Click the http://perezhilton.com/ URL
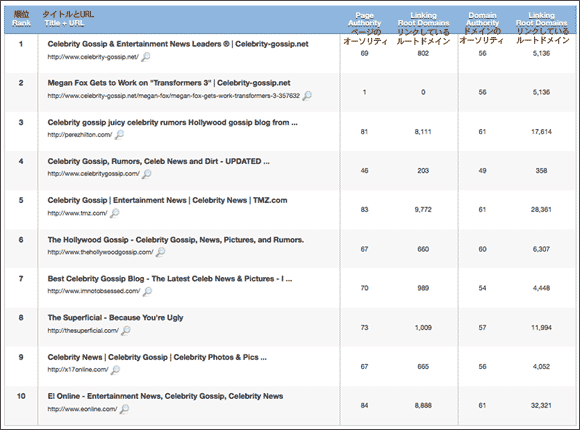 [x=80, y=135]
